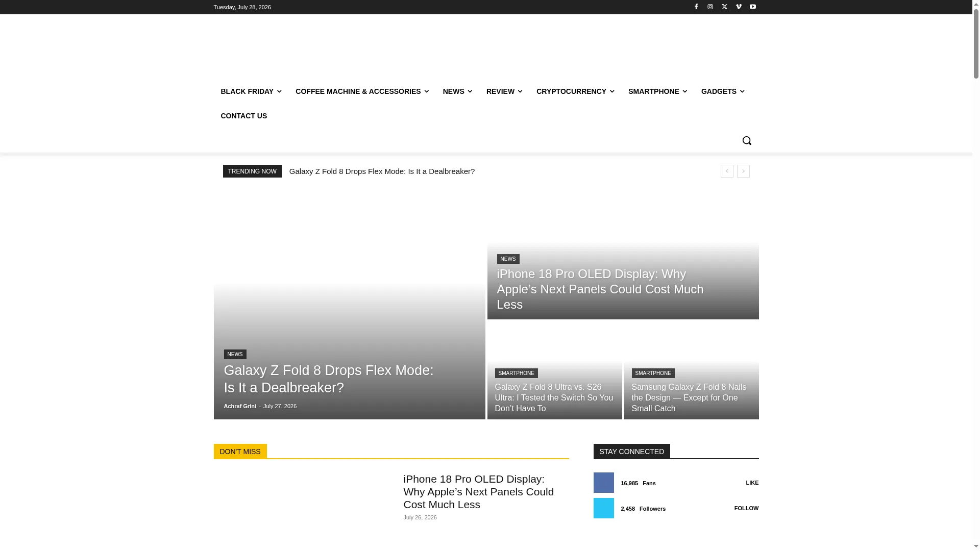
Task: Click NEWS tag on Galaxy Z Fold article
Action: [x=235, y=354]
